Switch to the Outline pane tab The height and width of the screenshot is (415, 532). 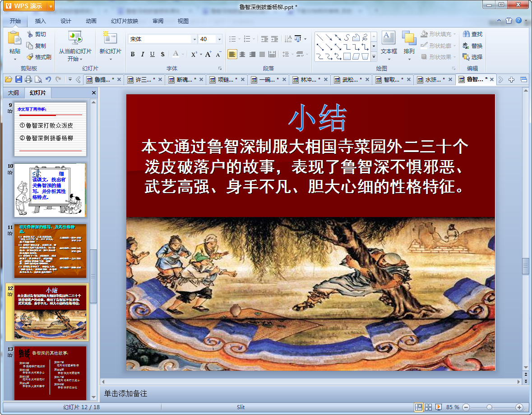(x=14, y=92)
